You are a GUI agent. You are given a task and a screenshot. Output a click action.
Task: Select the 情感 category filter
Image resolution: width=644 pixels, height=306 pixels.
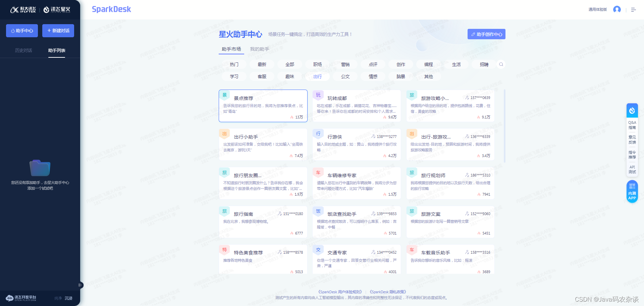373,76
